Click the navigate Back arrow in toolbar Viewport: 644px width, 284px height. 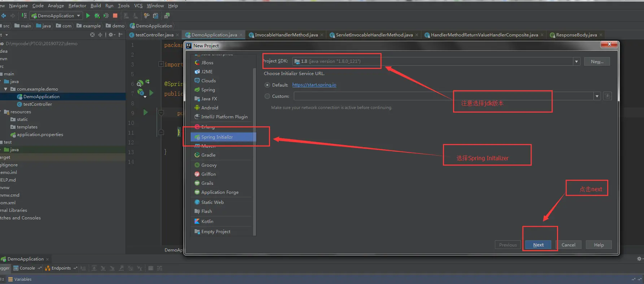coord(4,16)
